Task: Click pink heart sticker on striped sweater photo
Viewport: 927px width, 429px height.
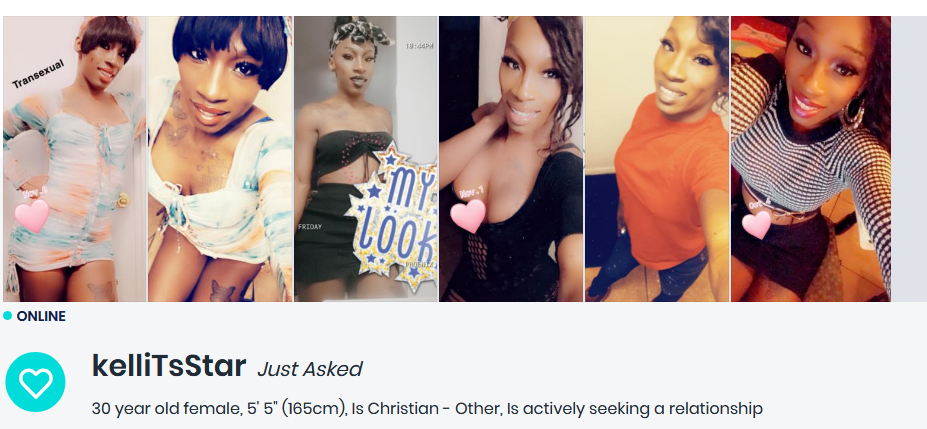Action: (x=756, y=225)
